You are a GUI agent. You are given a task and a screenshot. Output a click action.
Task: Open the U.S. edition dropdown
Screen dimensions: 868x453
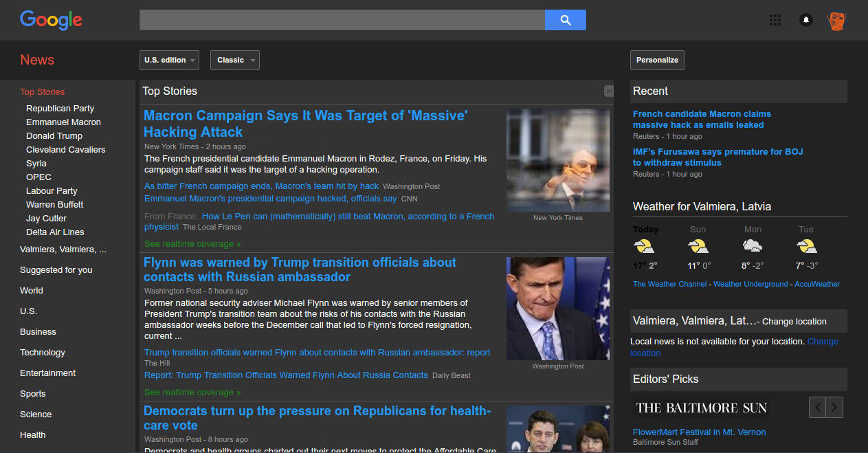[x=169, y=60]
